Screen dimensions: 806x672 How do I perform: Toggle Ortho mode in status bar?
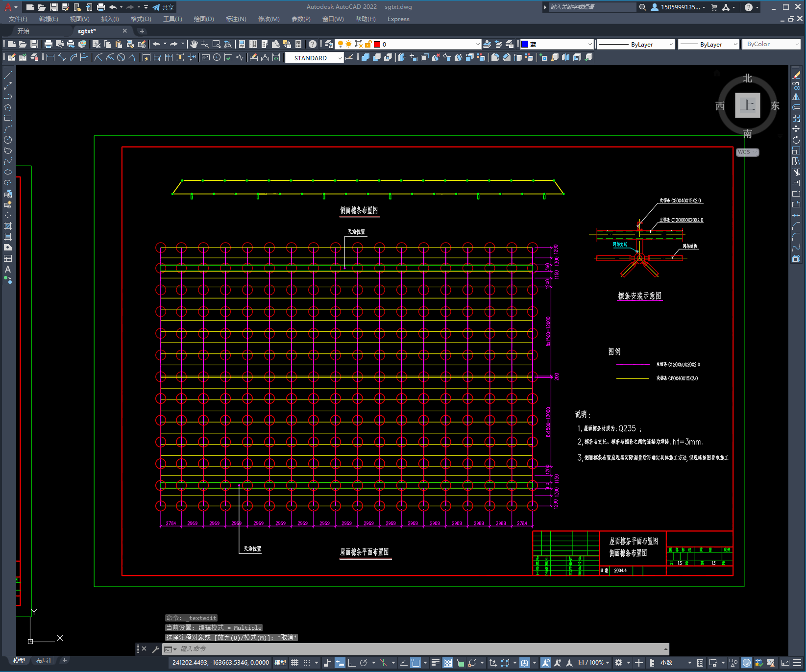pyautogui.click(x=352, y=663)
